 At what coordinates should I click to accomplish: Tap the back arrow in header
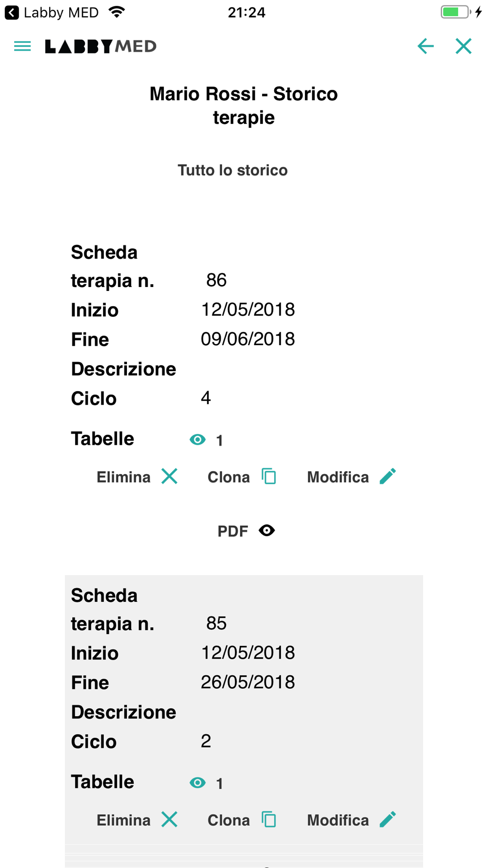click(426, 46)
